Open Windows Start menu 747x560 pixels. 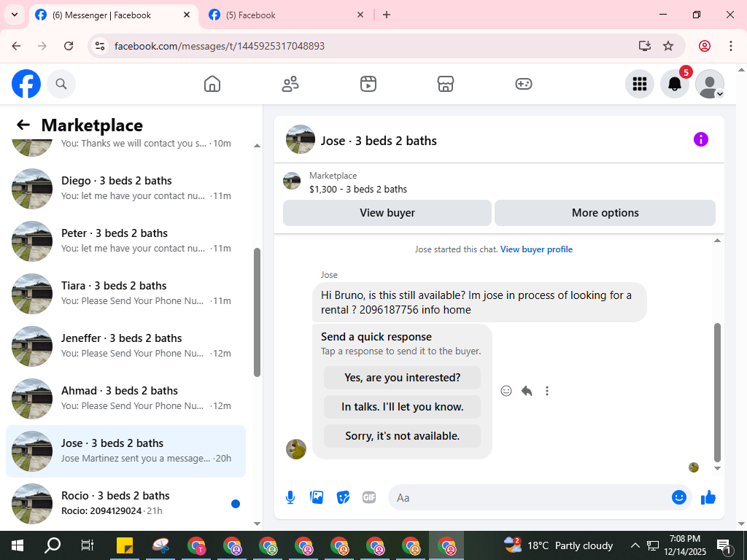(18, 545)
